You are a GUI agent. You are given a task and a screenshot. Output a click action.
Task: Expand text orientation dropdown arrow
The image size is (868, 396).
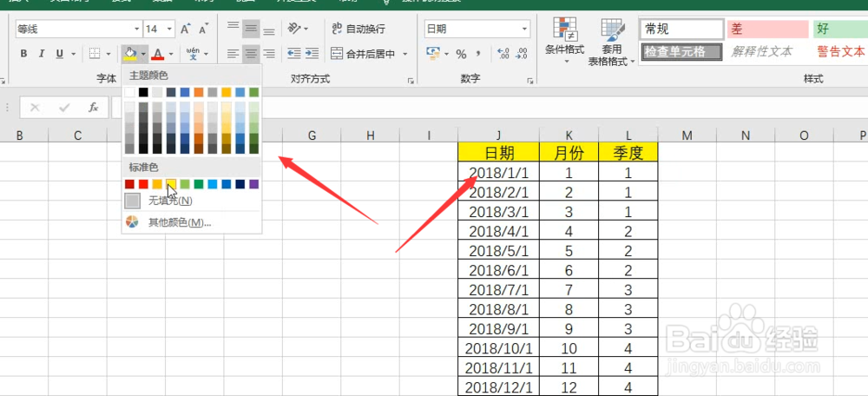(306, 29)
